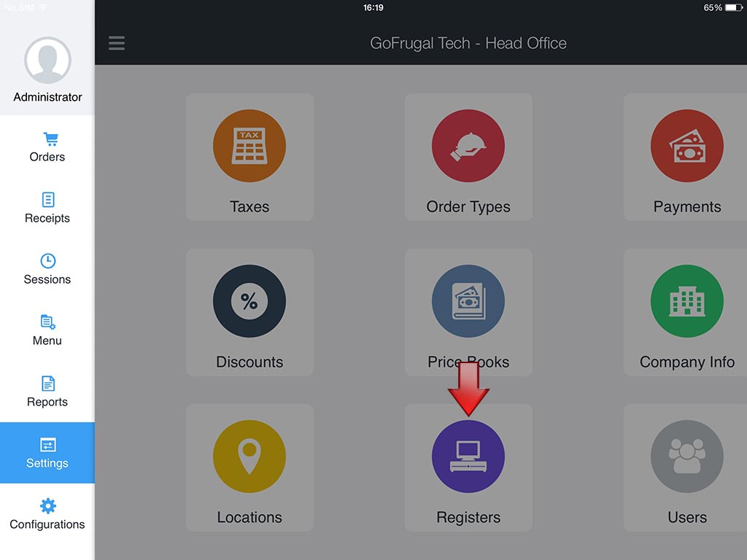Image resolution: width=747 pixels, height=560 pixels.
Task: Open the Registers purple icon
Action: (x=468, y=456)
